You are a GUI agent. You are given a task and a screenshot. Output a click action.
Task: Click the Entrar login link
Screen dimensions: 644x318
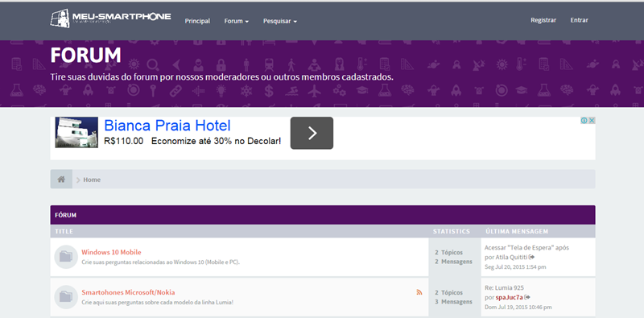tap(579, 20)
